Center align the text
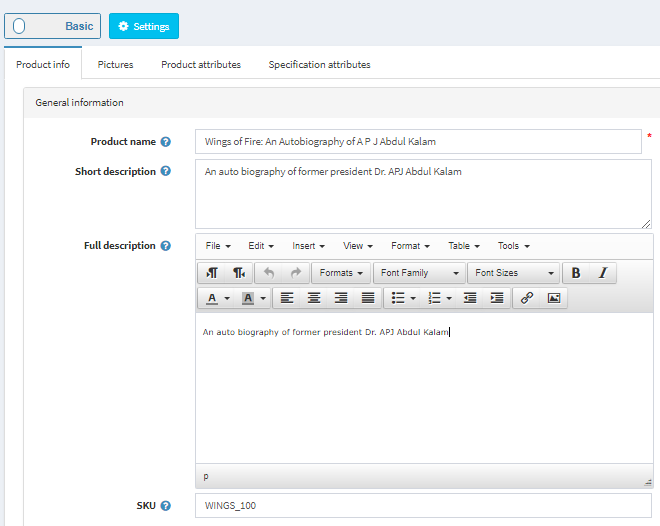The height and width of the screenshot is (526, 660). click(x=314, y=298)
